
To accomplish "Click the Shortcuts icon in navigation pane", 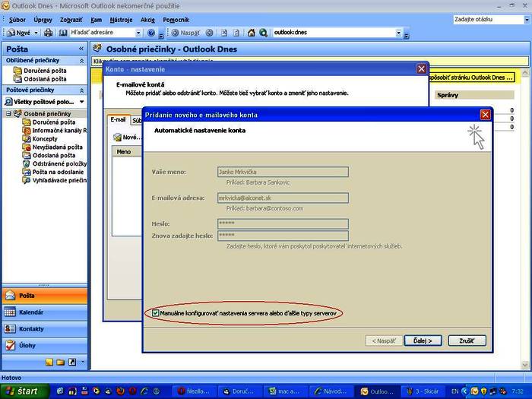I will (x=72, y=362).
